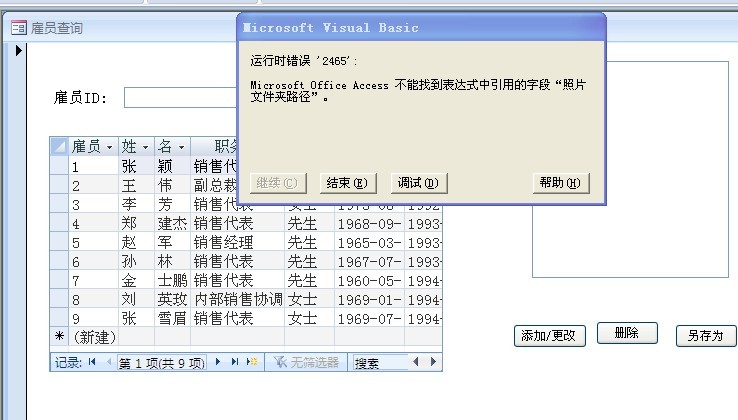Select row selector for employee 1
738x420 pixels.
tap(59, 166)
